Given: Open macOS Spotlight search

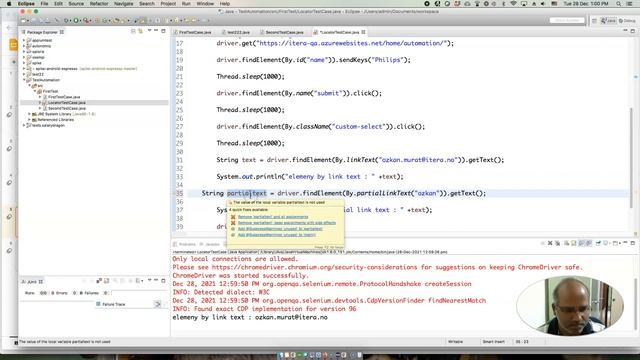Looking at the screenshot, I should tap(619, 4).
